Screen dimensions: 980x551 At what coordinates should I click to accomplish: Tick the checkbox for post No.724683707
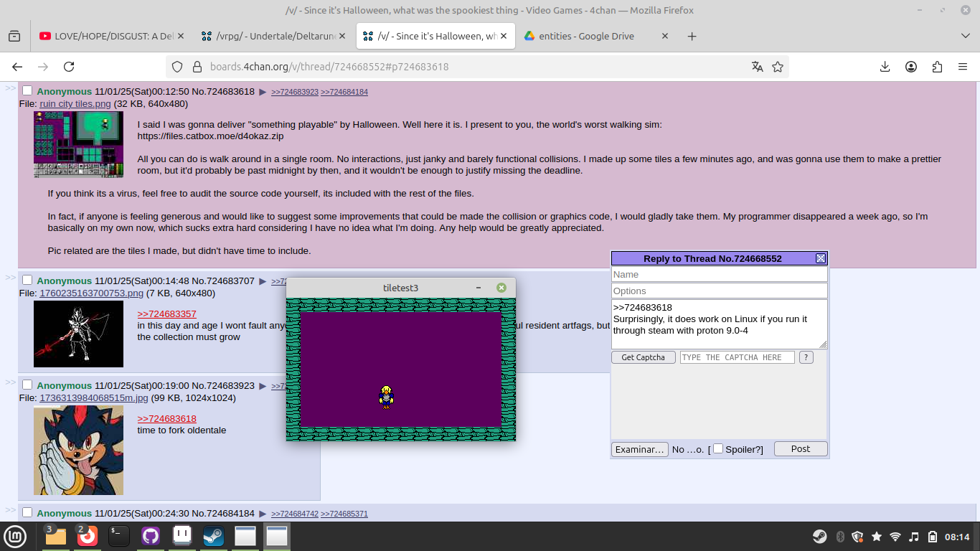click(27, 280)
